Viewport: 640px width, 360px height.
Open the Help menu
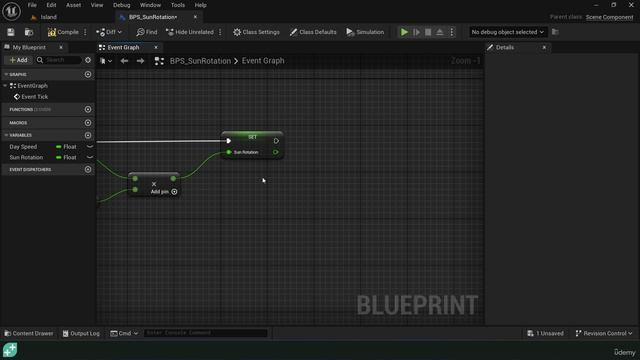coord(200,5)
